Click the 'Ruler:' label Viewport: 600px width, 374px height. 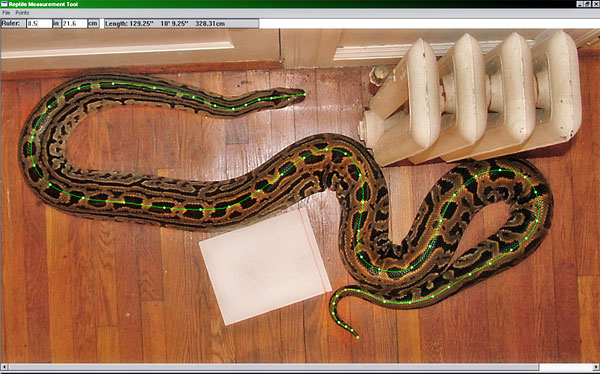(x=10, y=23)
